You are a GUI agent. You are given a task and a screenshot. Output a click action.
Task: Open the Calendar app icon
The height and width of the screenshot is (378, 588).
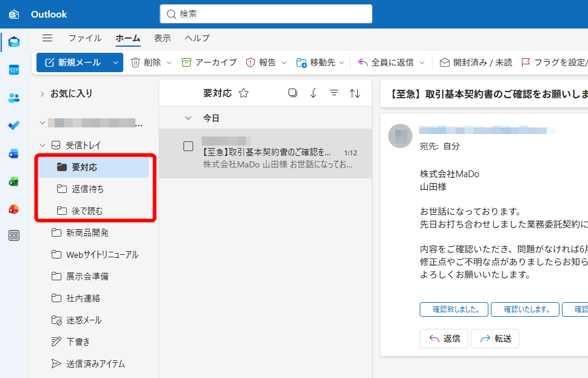pyautogui.click(x=14, y=70)
